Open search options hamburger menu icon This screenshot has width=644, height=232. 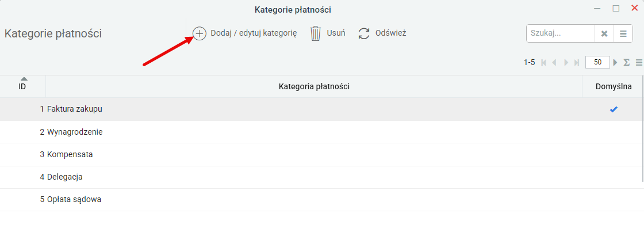623,34
